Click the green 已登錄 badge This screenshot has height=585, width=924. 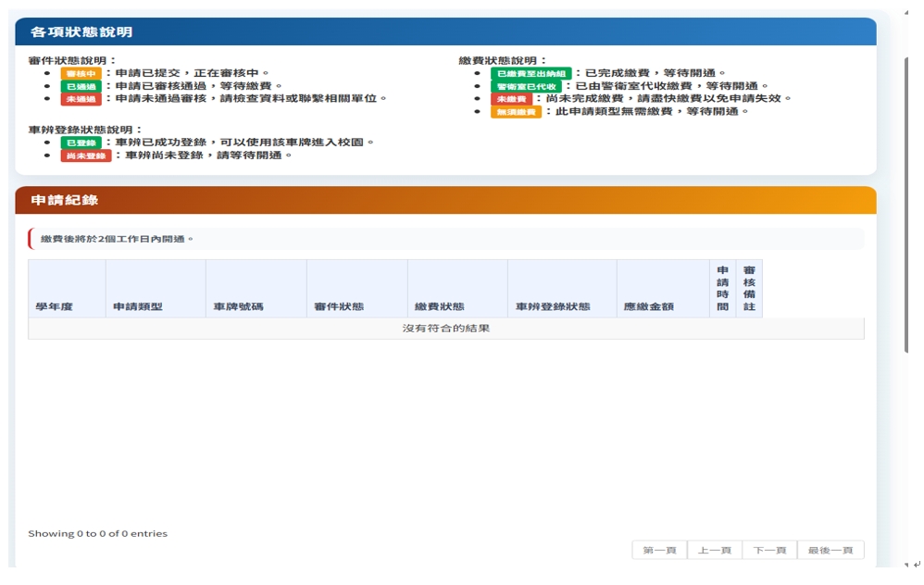pyautogui.click(x=81, y=143)
